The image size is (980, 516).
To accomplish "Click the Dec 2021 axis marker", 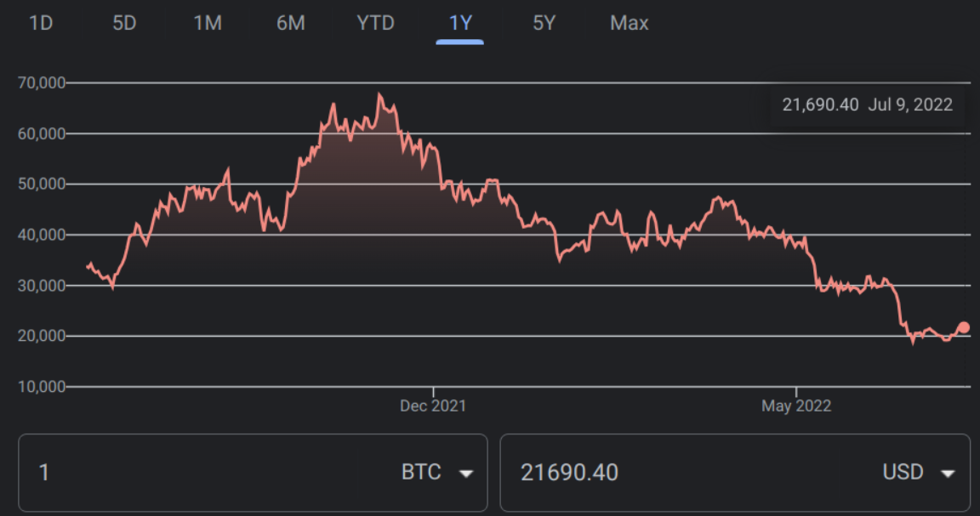I will [x=433, y=405].
